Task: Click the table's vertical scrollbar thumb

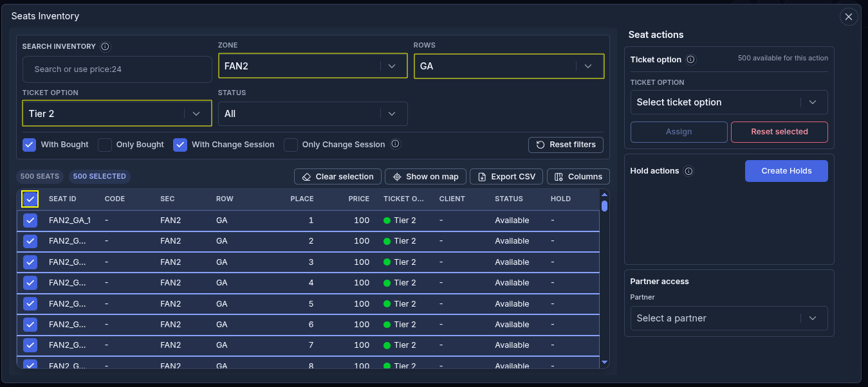Action: (604, 206)
